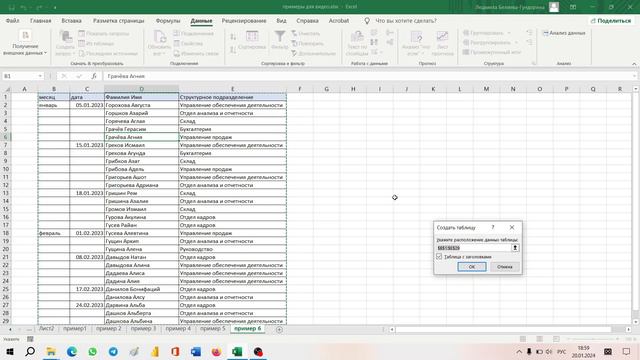Open the Формулы ribbon tab

168,20
